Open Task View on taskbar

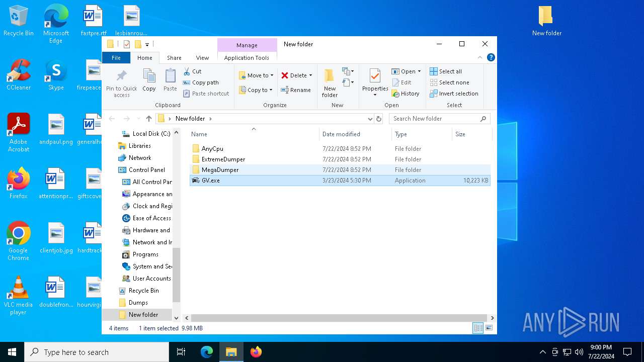tap(182, 352)
